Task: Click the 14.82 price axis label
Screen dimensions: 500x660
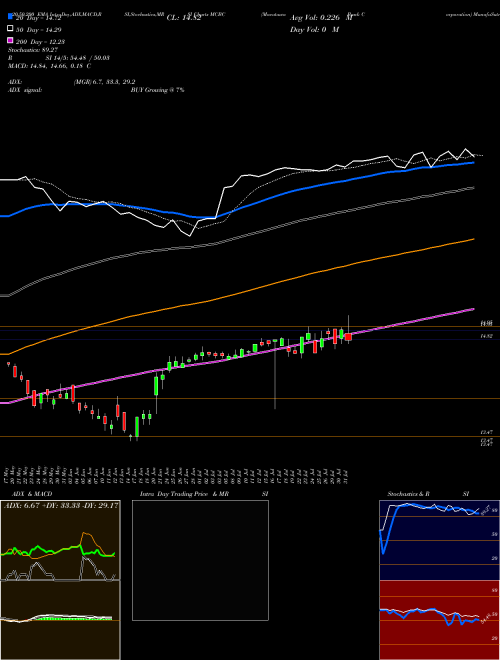Action: coord(487,336)
